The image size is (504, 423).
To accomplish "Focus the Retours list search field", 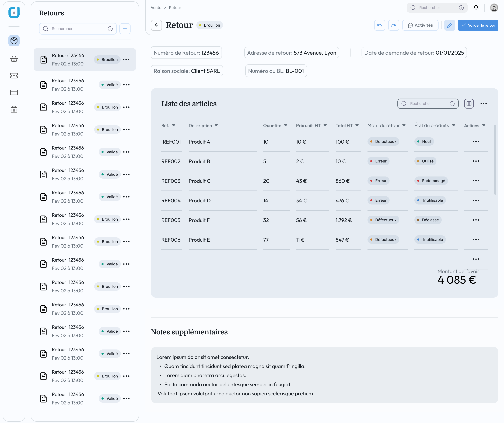I will [x=78, y=29].
